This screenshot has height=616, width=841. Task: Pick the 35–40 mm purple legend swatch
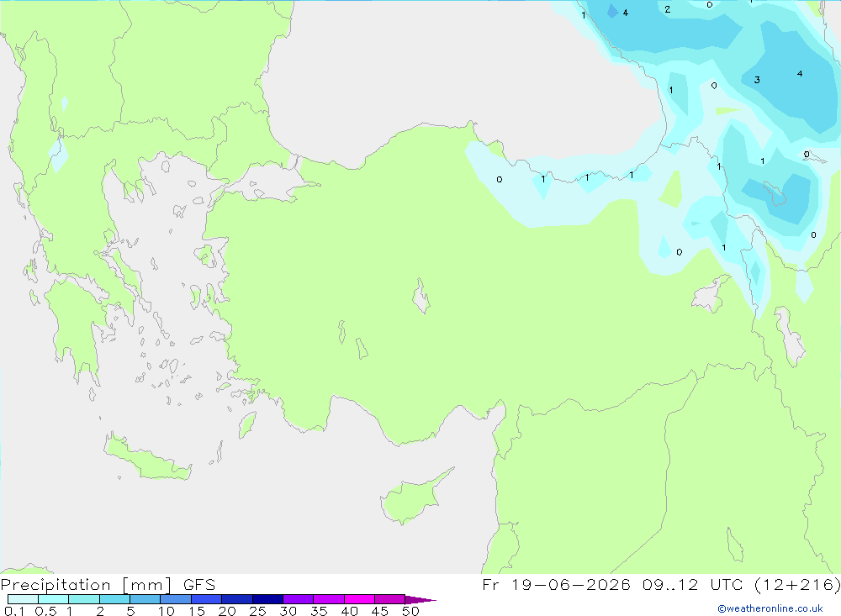coord(328,599)
